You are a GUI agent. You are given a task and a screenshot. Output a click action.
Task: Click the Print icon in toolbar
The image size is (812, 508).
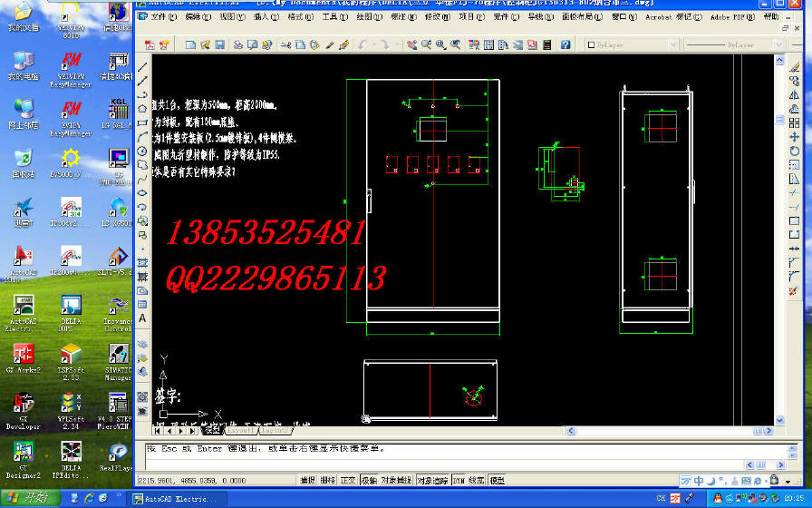click(237, 44)
